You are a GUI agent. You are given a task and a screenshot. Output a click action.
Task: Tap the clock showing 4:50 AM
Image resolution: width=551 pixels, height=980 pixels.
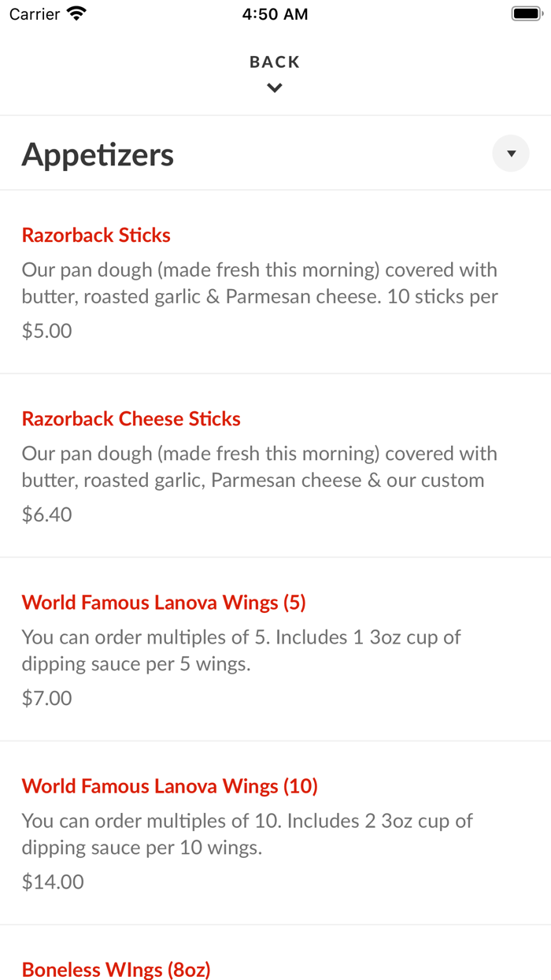click(x=275, y=13)
